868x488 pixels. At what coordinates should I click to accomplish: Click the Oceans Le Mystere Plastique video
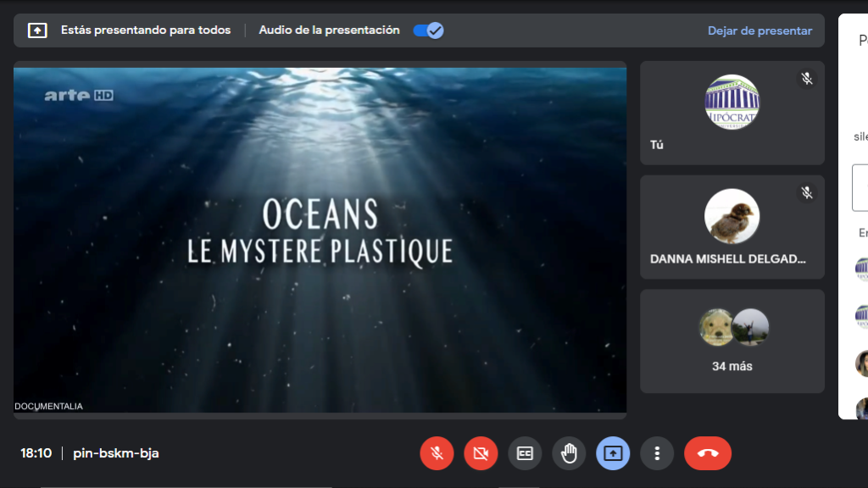tap(320, 240)
